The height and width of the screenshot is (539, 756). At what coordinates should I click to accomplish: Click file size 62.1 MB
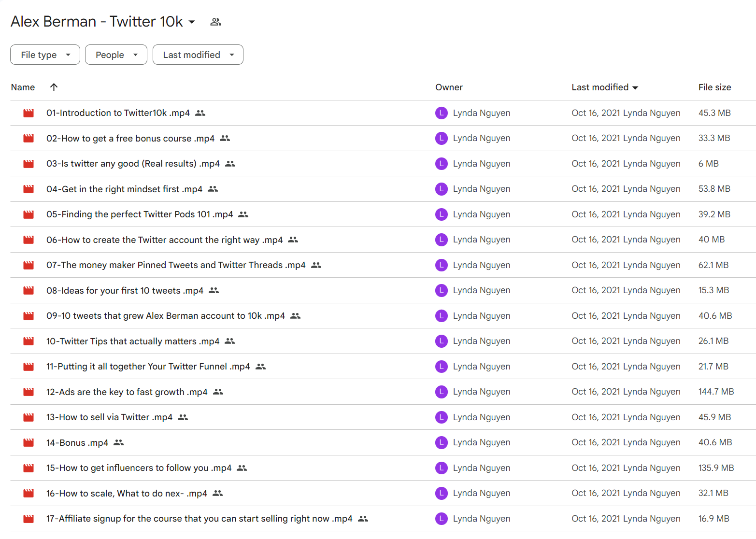point(713,265)
